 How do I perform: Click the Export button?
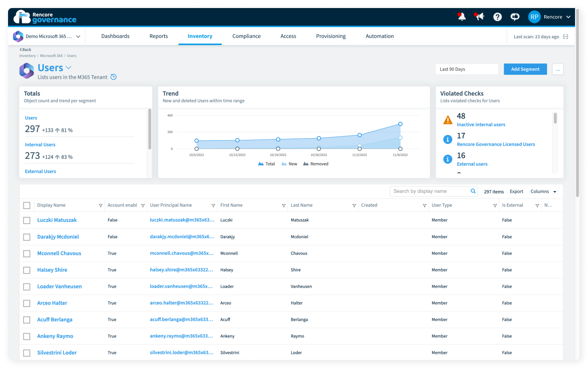tap(517, 192)
